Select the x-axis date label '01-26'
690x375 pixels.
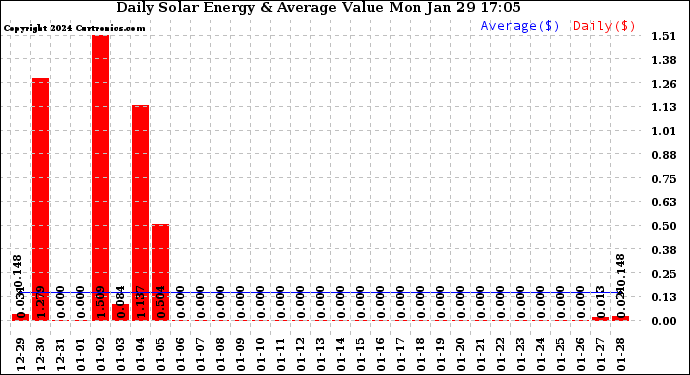(x=580, y=354)
